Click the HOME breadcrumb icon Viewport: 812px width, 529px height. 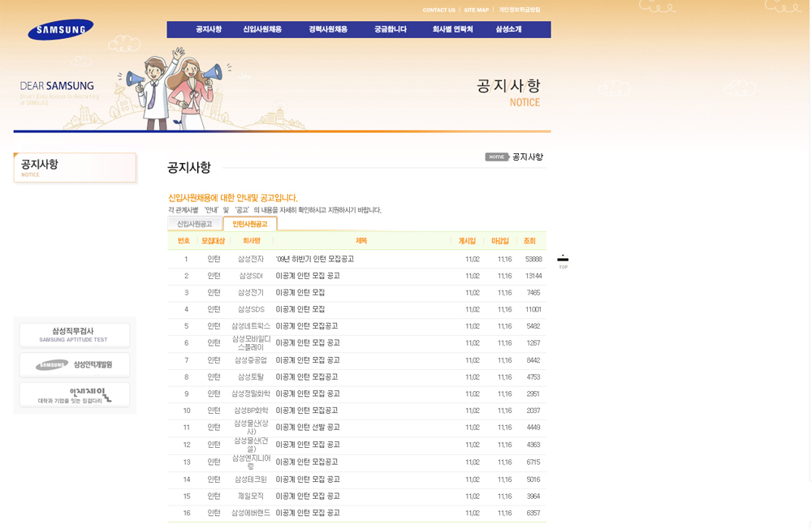pos(496,157)
